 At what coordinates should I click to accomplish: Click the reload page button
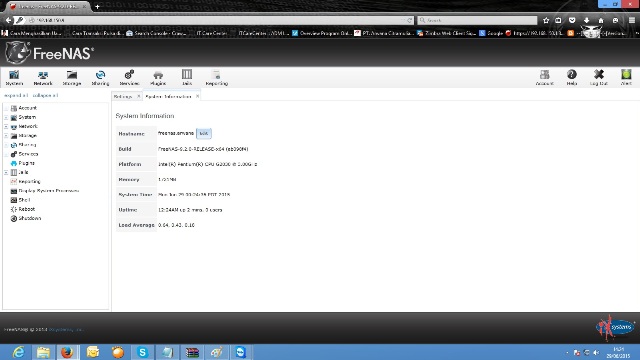pyautogui.click(x=409, y=20)
